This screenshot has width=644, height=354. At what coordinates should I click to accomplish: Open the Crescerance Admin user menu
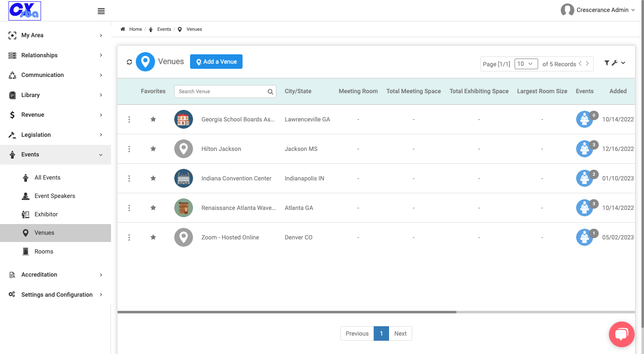tap(598, 10)
